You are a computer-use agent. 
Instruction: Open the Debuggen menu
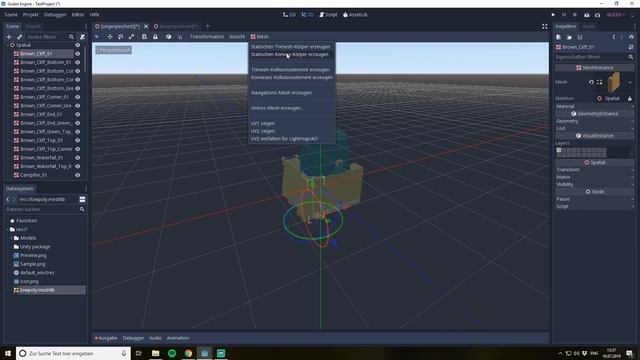[x=55, y=15]
